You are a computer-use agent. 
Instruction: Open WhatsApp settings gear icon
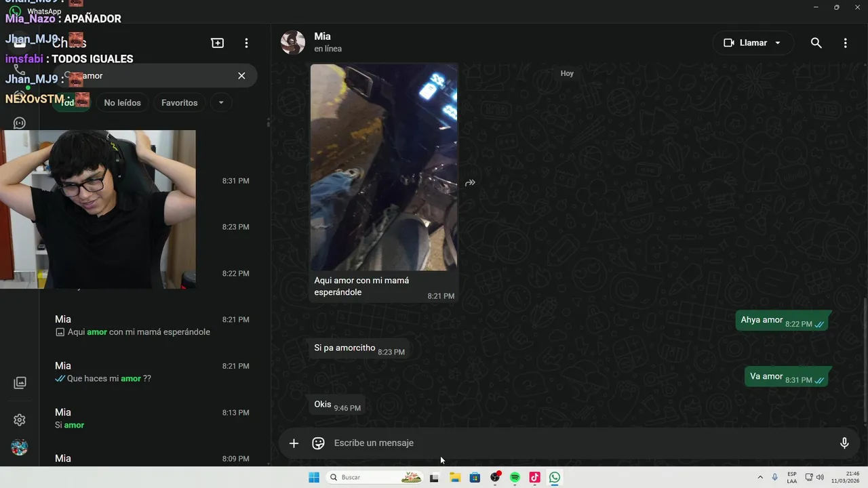[x=20, y=420]
